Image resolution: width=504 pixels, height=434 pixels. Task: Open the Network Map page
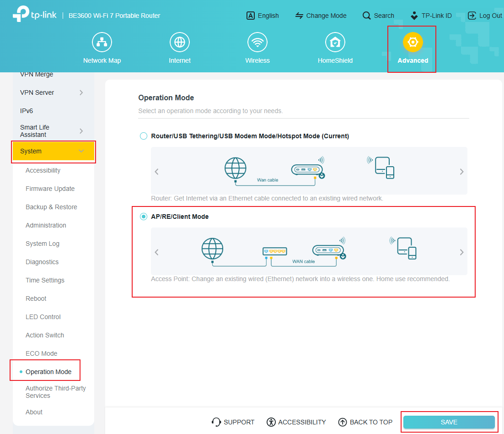(102, 47)
